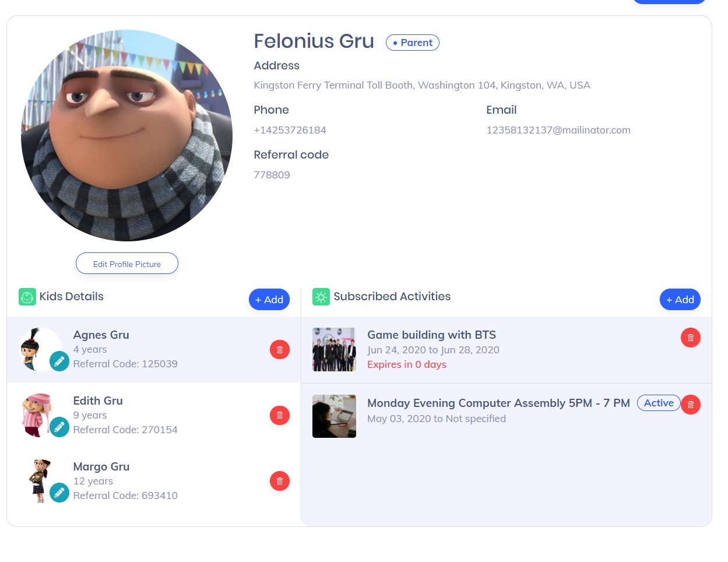Click the Parent role badge

[x=413, y=43]
